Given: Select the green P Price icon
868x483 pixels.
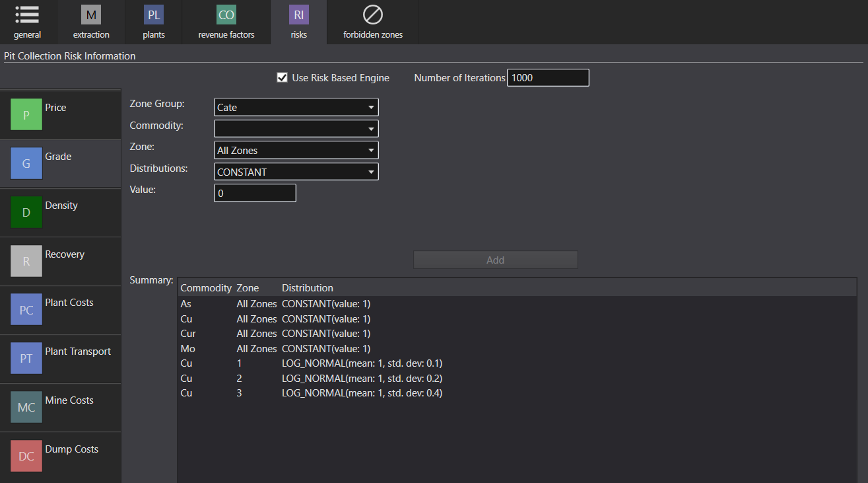Looking at the screenshot, I should [26, 115].
